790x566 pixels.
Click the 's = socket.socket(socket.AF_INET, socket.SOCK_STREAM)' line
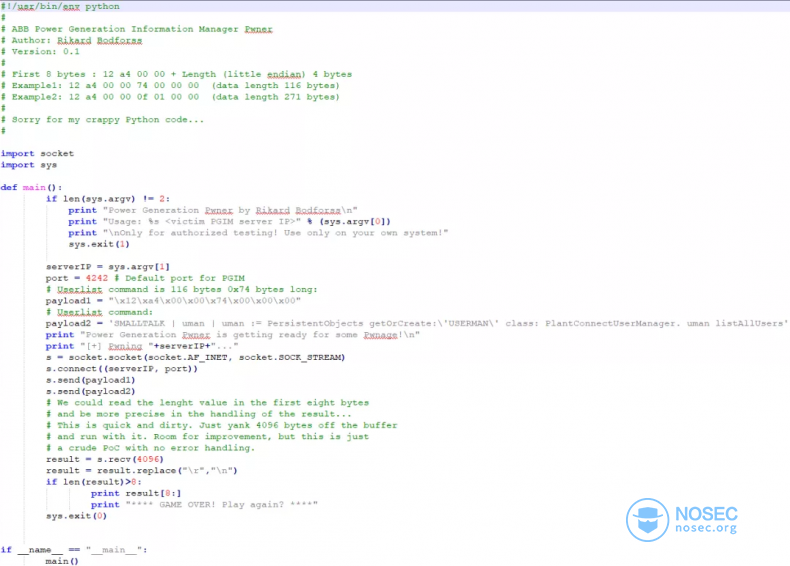tap(195, 357)
